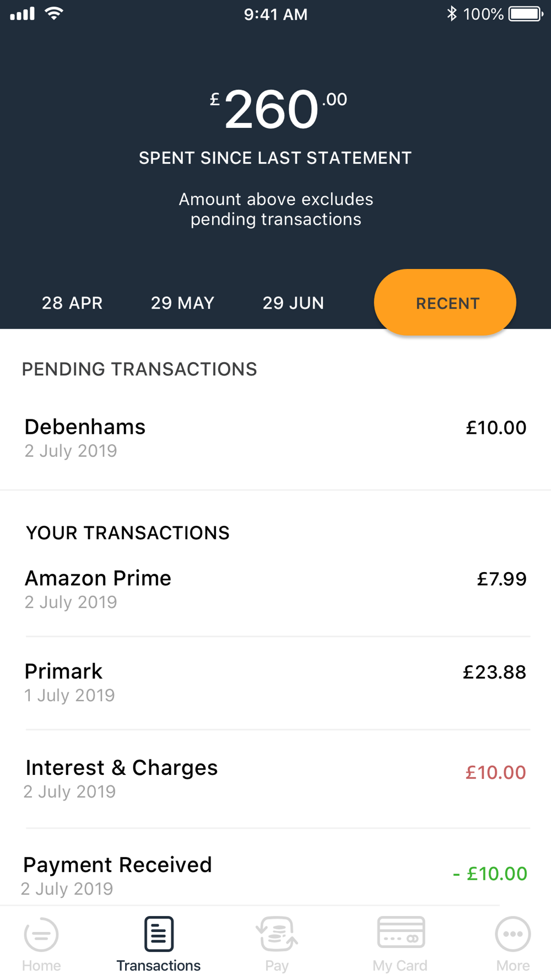Open the Amazon Prime transaction
Screen dimensions: 551x980
275,590
